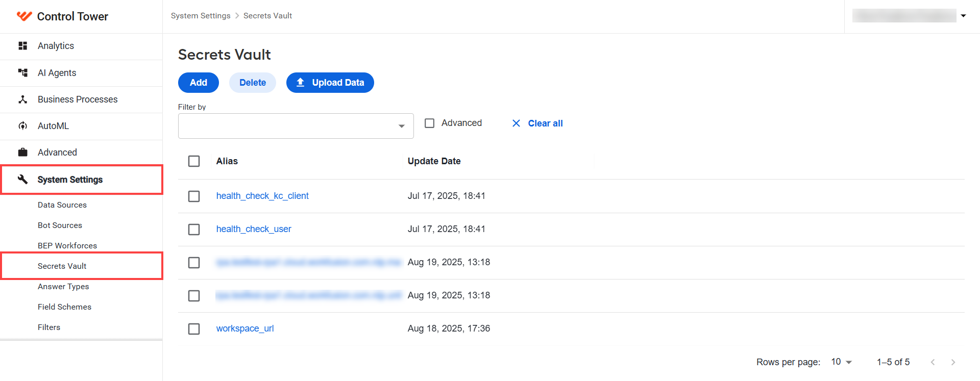This screenshot has height=381, width=980.
Task: Click the Advanced briefcase icon
Action: pyautogui.click(x=22, y=153)
